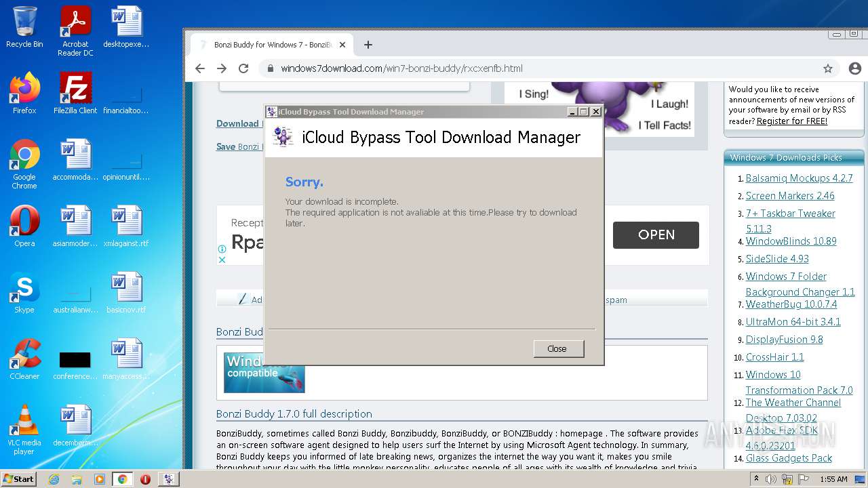The width and height of the screenshot is (868, 488).
Task: Select the asianmoder Word document icon
Action: click(75, 226)
